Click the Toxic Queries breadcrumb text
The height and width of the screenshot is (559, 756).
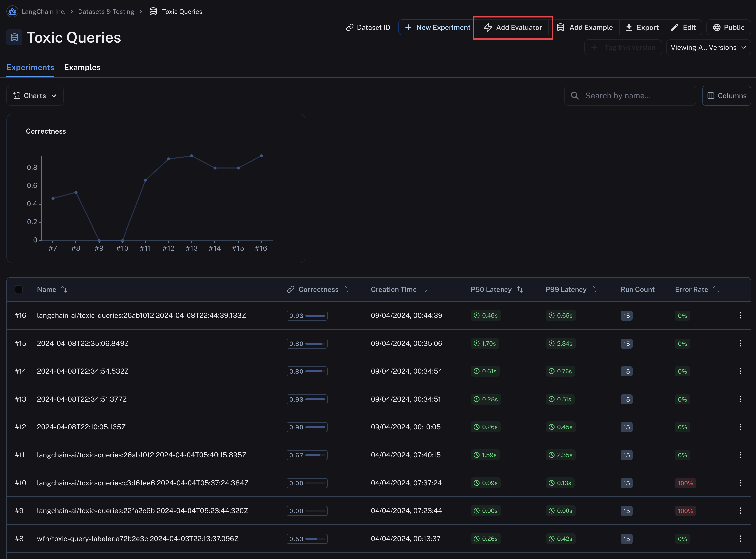[182, 11]
